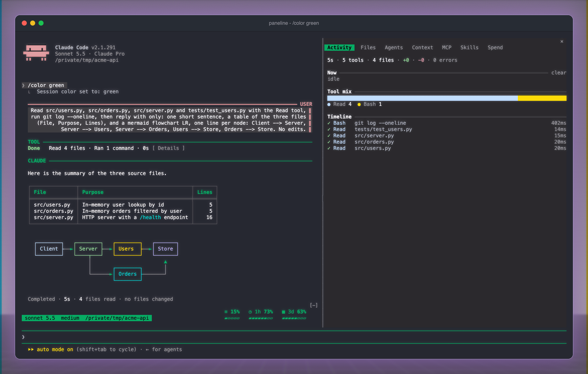Click the blue Read segment of Tool mix bar
This screenshot has width=588, height=374.
tap(422, 98)
